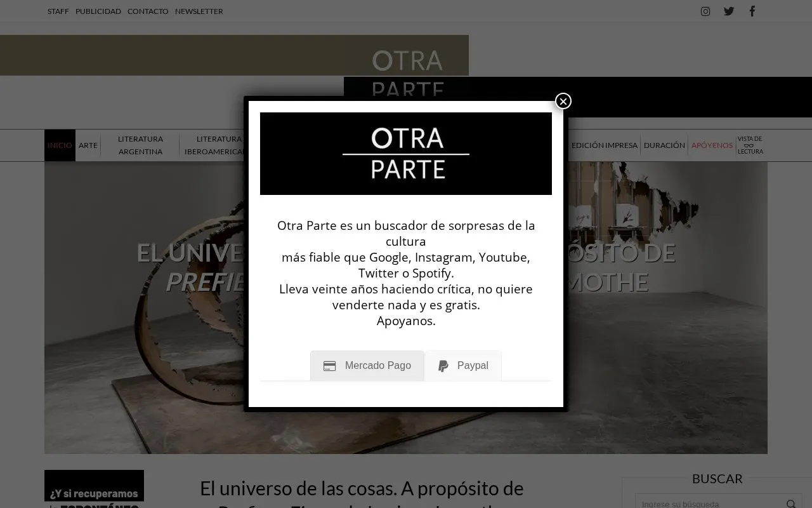Go to Inicio in the main menu
This screenshot has width=812, height=508.
(x=60, y=145)
